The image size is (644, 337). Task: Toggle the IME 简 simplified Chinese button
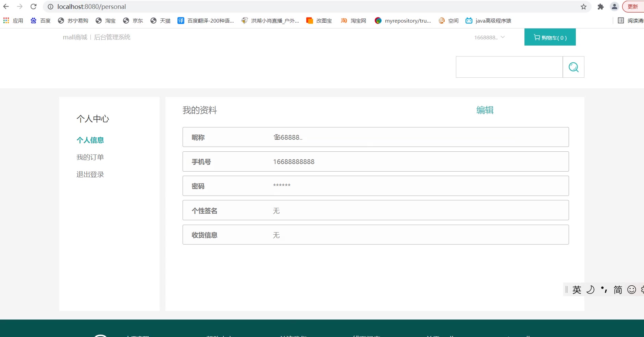(618, 290)
